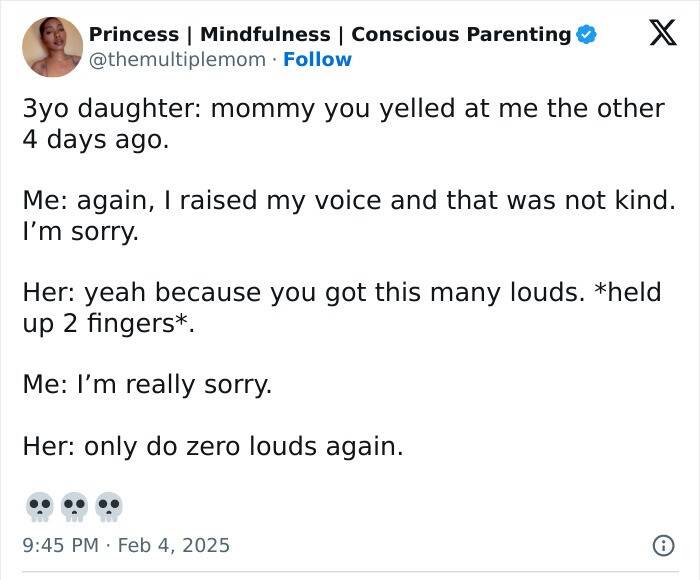Viewport: 700px width, 580px height.
Task: Click the last skull emoji
Action: tap(109, 506)
